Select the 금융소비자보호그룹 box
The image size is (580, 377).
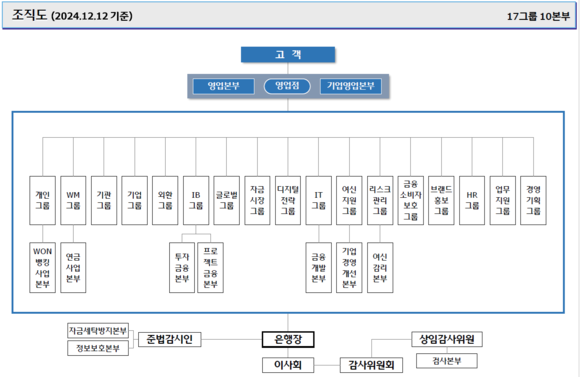411,201
